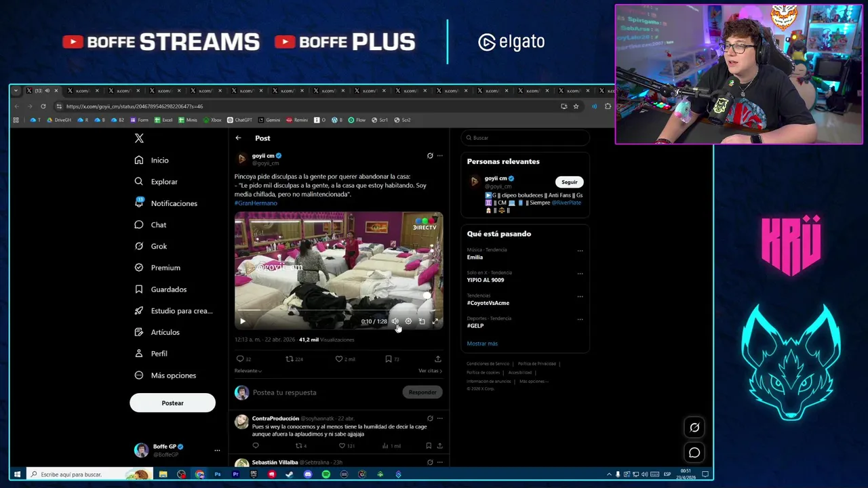Screen dimensions: 868x488
Task: Open the #CoyoteVsAcme trend
Action: point(488,303)
